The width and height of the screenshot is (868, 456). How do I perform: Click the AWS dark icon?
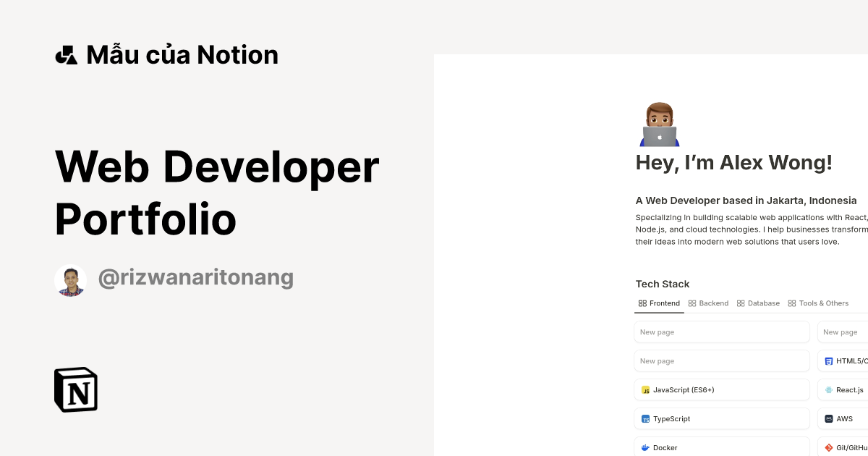click(x=828, y=418)
